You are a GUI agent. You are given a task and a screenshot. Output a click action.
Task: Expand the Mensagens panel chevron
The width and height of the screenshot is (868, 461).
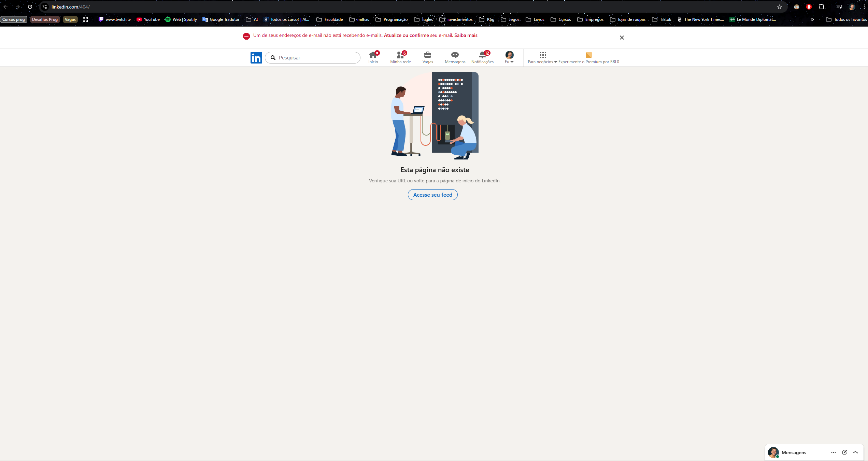click(x=855, y=452)
